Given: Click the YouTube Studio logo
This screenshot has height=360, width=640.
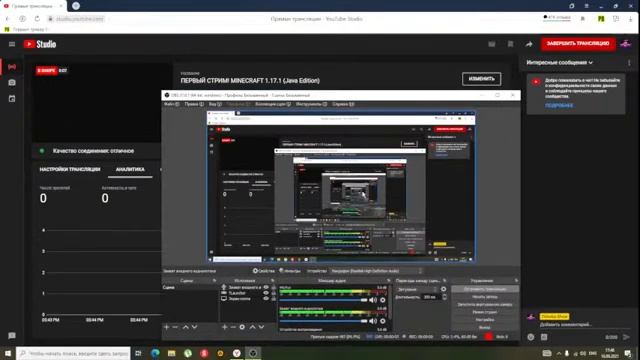Looking at the screenshot, I should point(40,44).
